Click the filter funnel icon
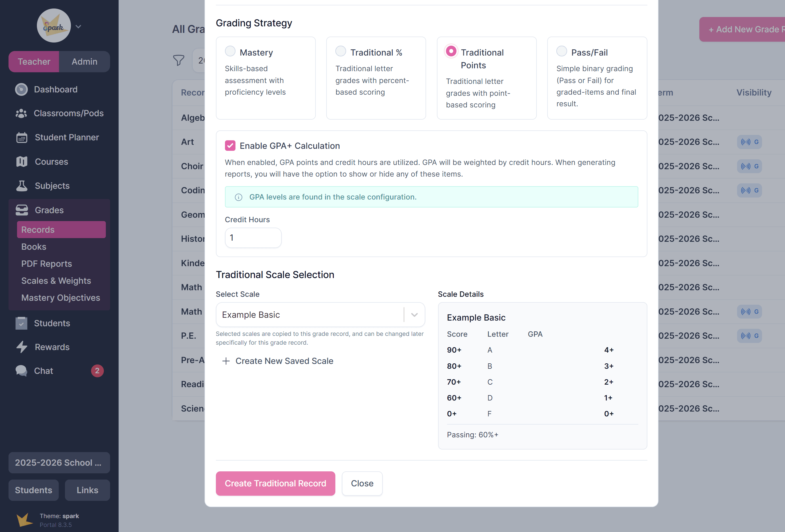Screen dimensions: 785x532 pyautogui.click(x=179, y=60)
